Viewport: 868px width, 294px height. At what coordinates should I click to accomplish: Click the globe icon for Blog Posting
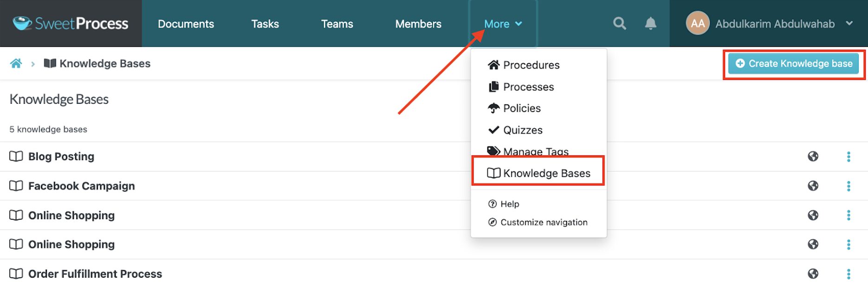pos(813,156)
